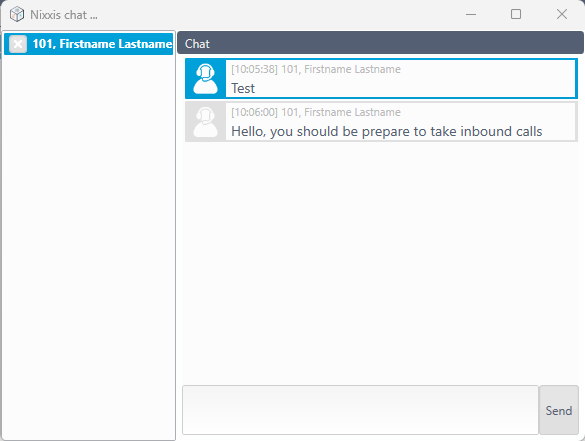This screenshot has height=441, width=585.
Task: Focus the message text input box
Action: 360,410
